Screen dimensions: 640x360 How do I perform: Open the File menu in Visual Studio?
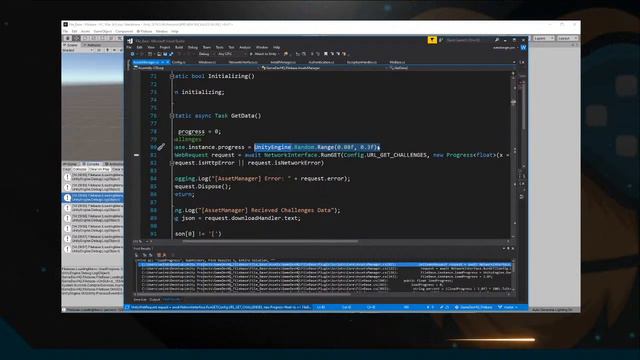(x=129, y=47)
